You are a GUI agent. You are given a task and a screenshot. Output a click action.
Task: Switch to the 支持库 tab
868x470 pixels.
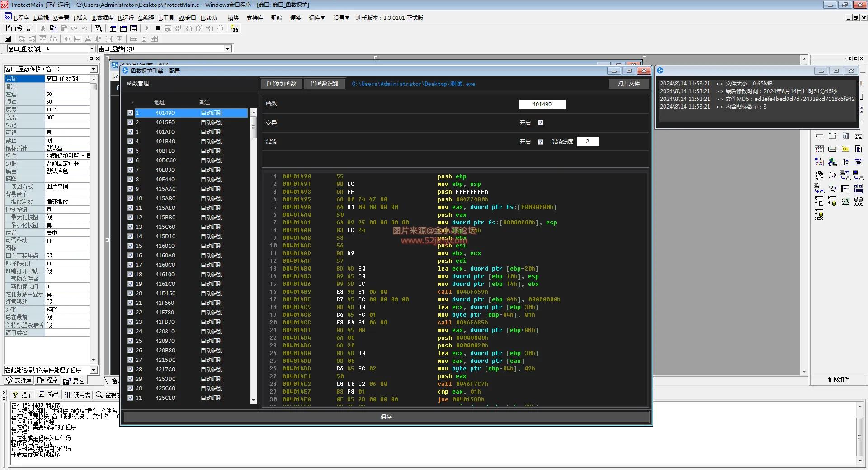pos(19,380)
